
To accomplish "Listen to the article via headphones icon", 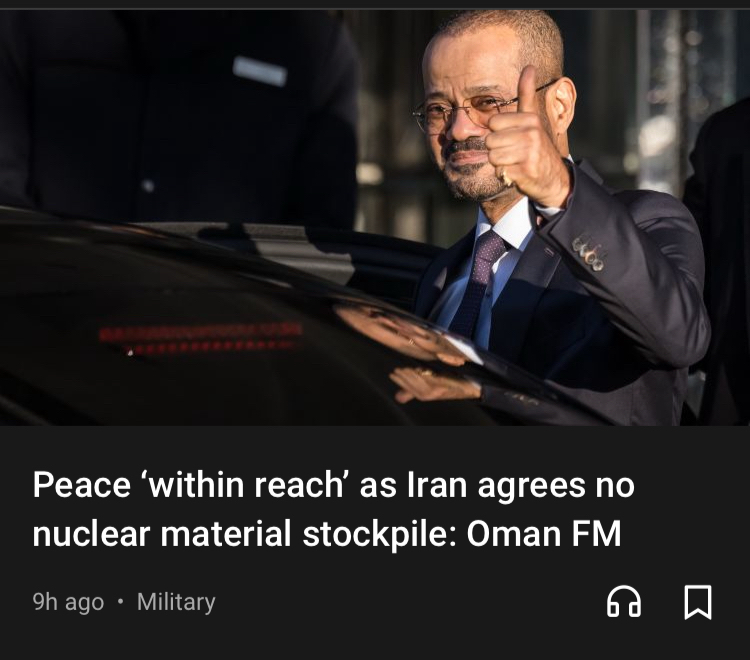I will (624, 602).
